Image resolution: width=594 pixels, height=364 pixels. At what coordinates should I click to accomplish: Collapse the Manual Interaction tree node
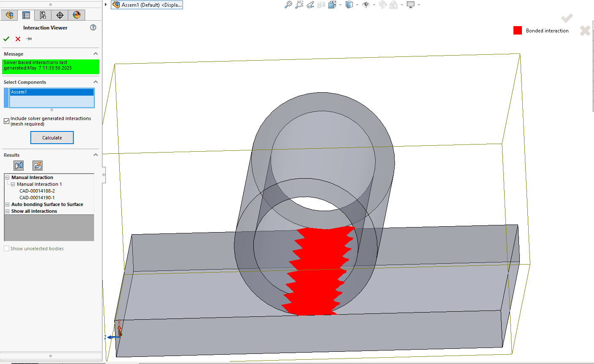(x=8, y=178)
